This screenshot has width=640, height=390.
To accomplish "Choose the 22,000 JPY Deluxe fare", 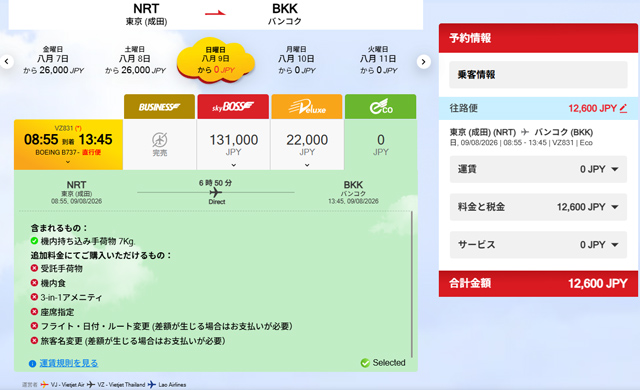I will [307, 144].
